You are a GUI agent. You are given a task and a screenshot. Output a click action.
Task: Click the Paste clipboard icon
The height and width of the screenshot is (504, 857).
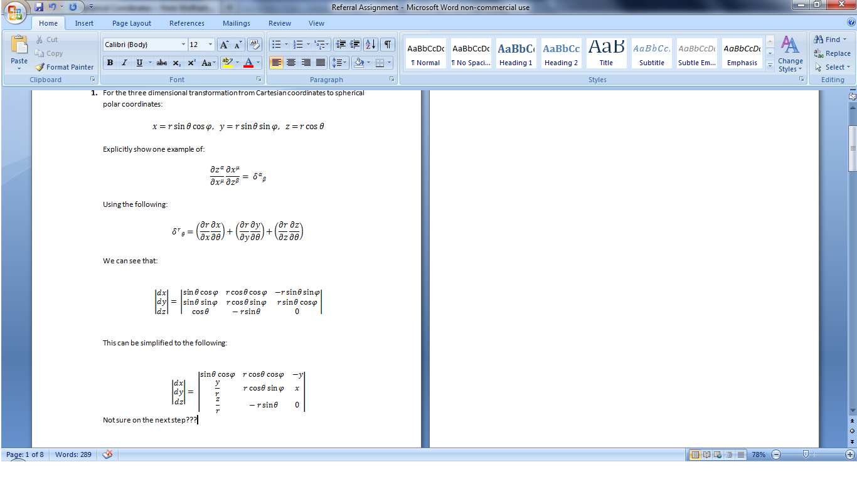pos(19,45)
